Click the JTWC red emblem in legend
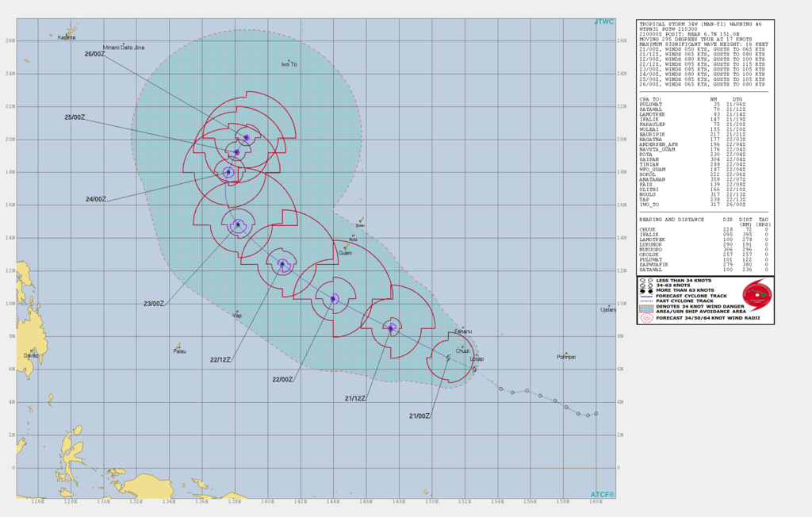 coord(756,294)
